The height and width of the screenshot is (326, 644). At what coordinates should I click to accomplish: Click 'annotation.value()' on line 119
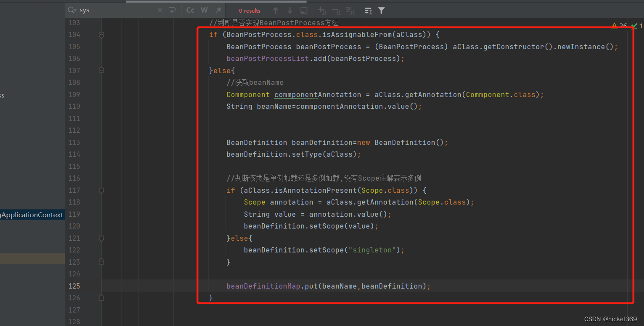[348, 214]
